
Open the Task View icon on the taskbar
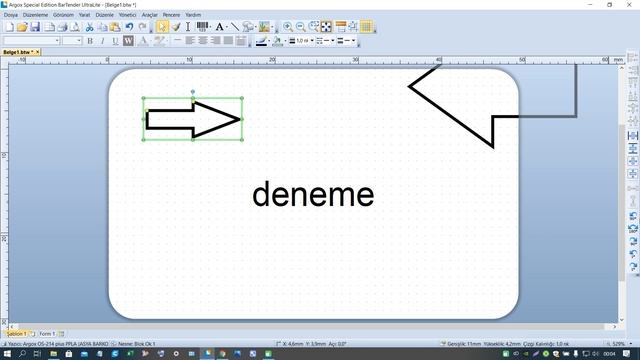37,353
